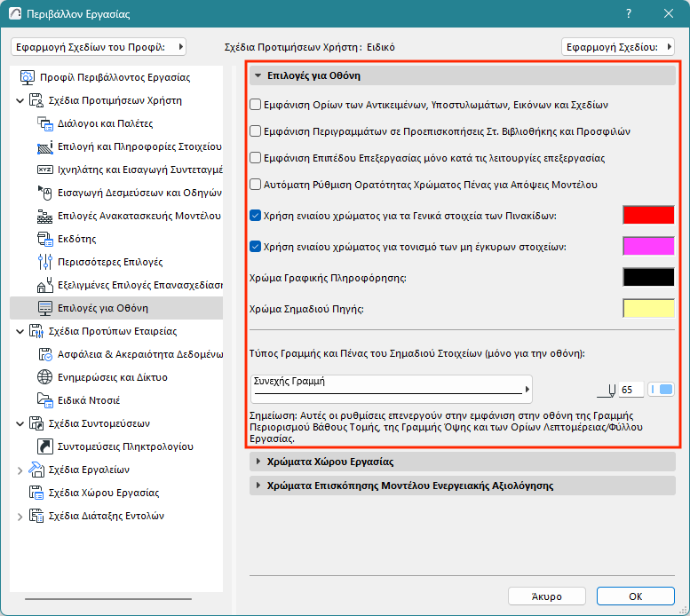Collapse the Επιλογές για Οθόνη panel
This screenshot has width=690, height=616.
click(x=463, y=75)
